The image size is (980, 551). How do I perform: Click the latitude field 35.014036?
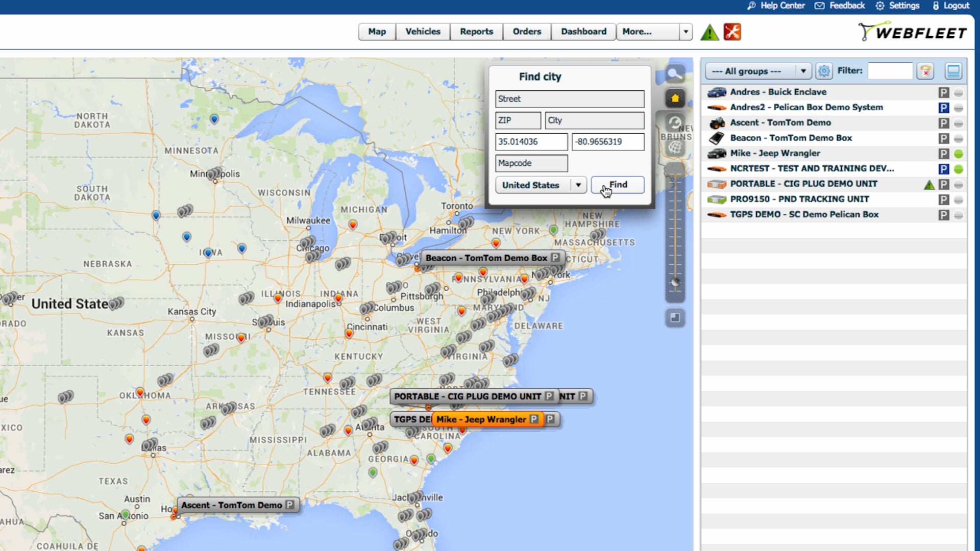coord(531,142)
